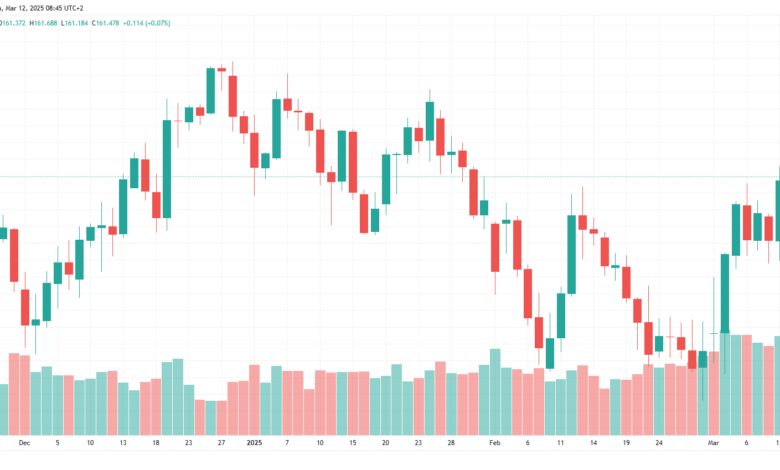This screenshot has width=780, height=470.
Task: Click the 19 date tick on time axis
Action: click(626, 443)
